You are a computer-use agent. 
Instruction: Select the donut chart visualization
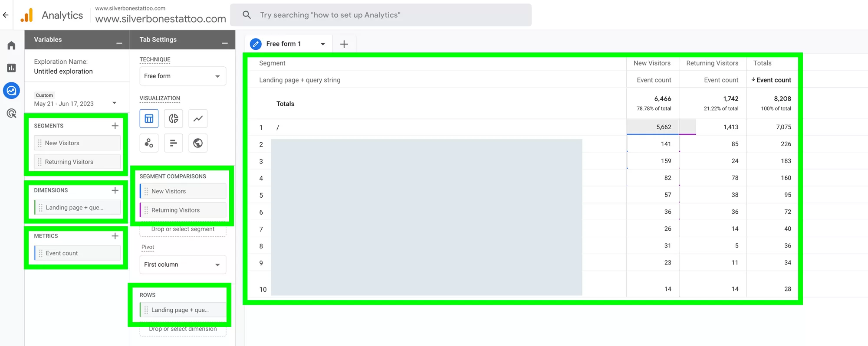(174, 118)
